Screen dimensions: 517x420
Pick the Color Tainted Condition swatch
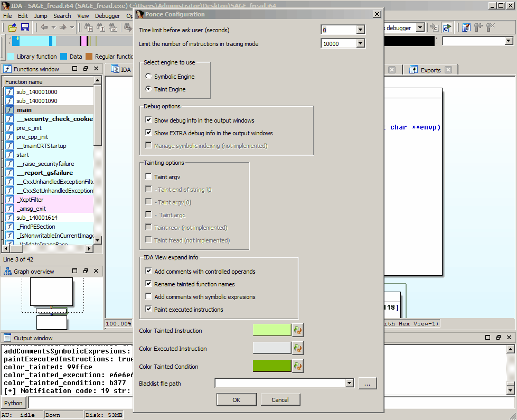(x=271, y=366)
